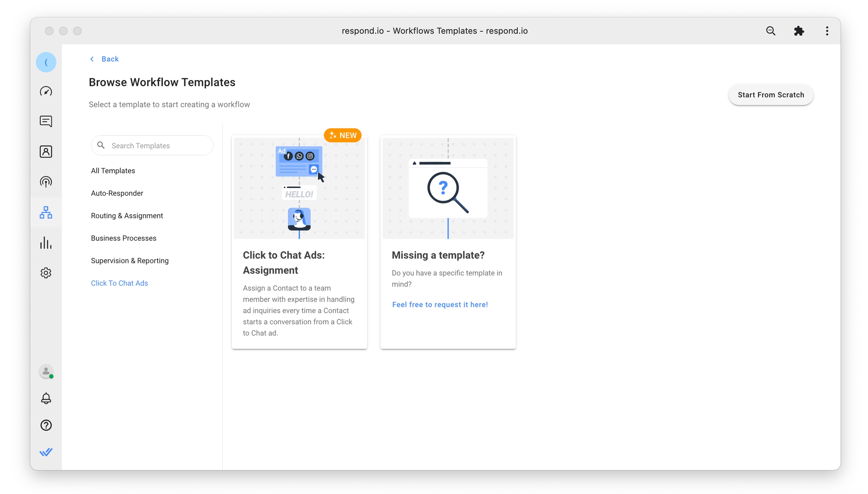Click the user profile status avatar
868x494 pixels.
pyautogui.click(x=46, y=372)
